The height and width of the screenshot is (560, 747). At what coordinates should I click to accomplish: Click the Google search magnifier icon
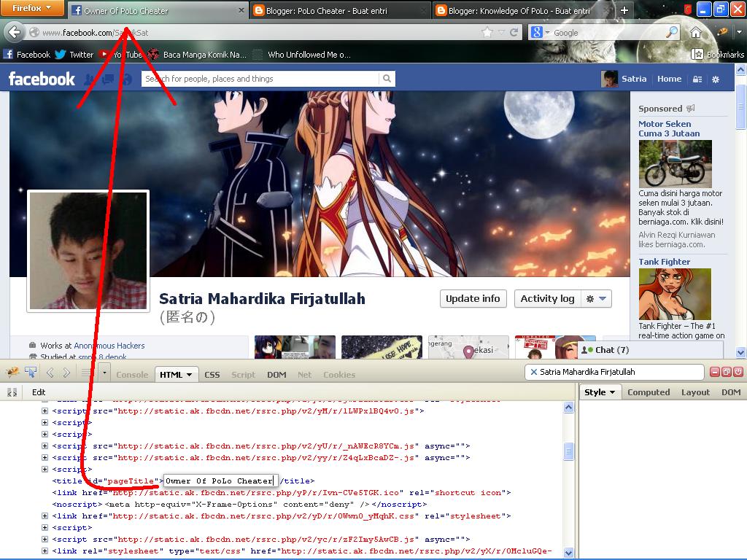click(x=672, y=32)
